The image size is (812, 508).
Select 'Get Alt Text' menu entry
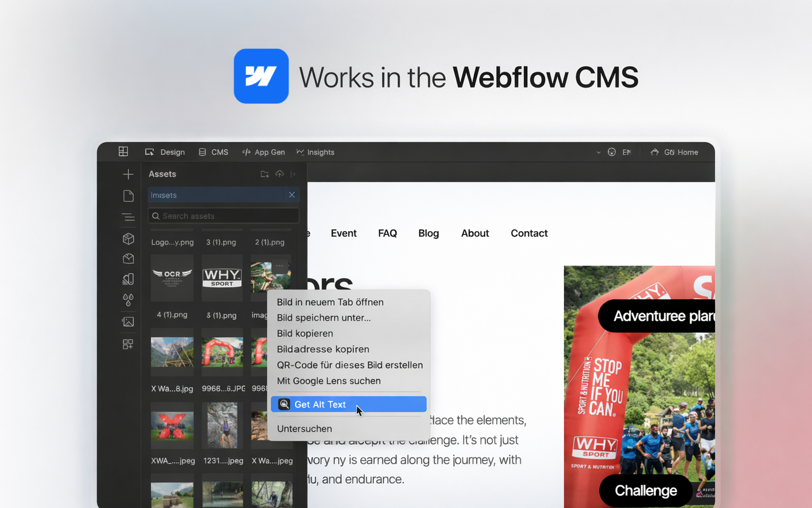[x=349, y=404]
